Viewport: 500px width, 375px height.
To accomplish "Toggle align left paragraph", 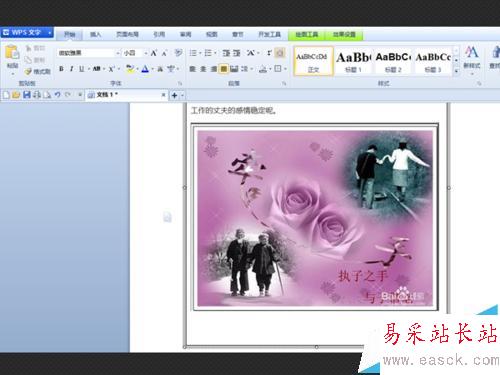I will 192,69.
